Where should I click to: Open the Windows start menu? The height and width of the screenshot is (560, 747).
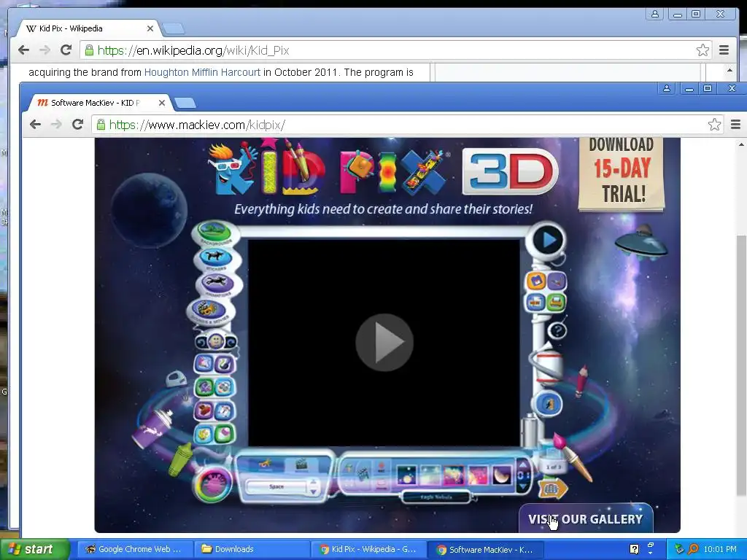pyautogui.click(x=35, y=549)
